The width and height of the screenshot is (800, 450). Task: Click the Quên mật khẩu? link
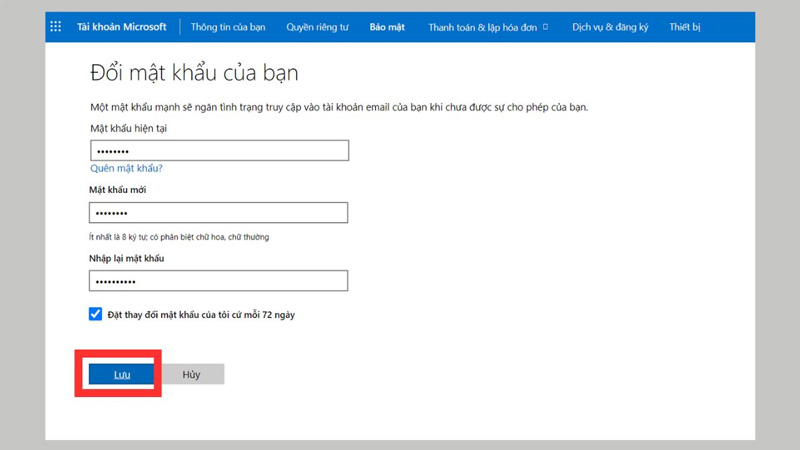[x=127, y=168]
